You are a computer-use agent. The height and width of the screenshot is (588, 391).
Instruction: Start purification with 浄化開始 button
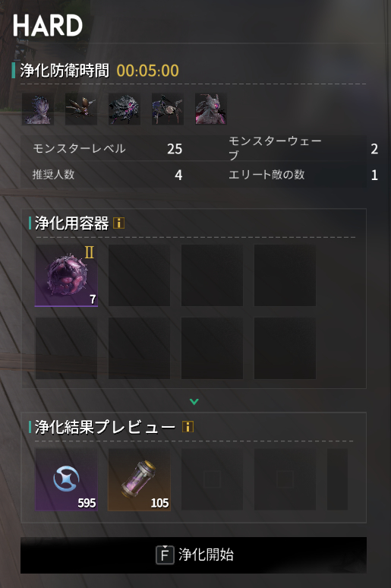coord(194,555)
